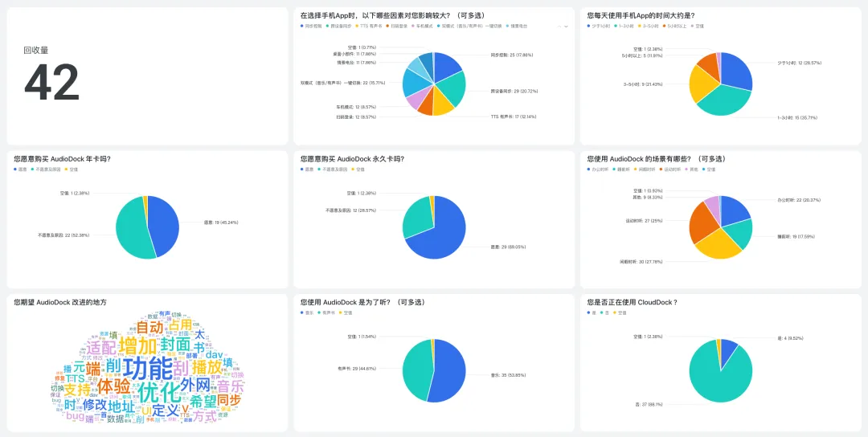Click the teal 不愿意 slice in 年卡 chart
The height and width of the screenshot is (437, 868).
tap(132, 228)
